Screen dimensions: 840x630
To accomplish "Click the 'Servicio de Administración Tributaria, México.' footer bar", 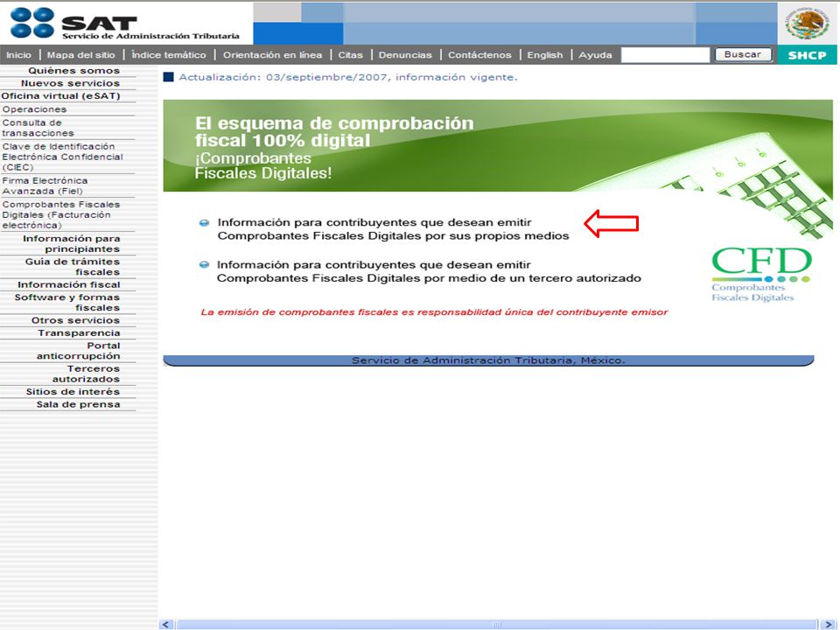I will [488, 360].
